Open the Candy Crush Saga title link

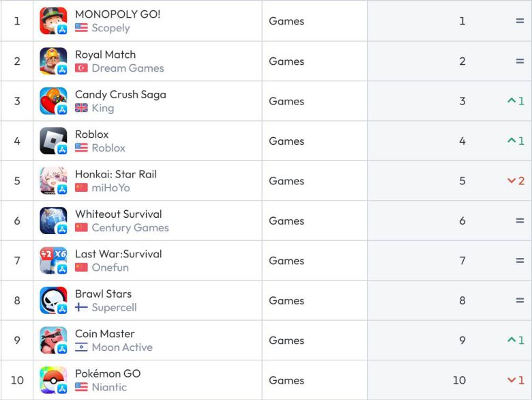pos(120,94)
